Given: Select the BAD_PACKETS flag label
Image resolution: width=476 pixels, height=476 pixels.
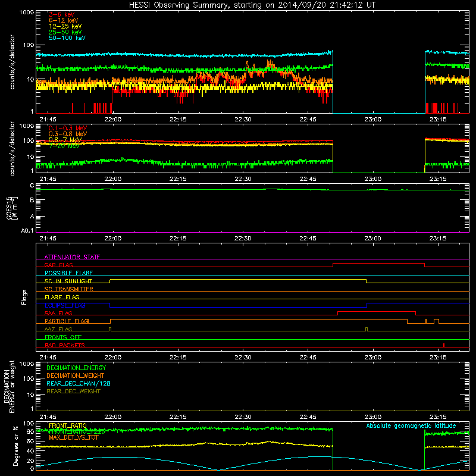Looking at the screenshot, I should tap(65, 345).
